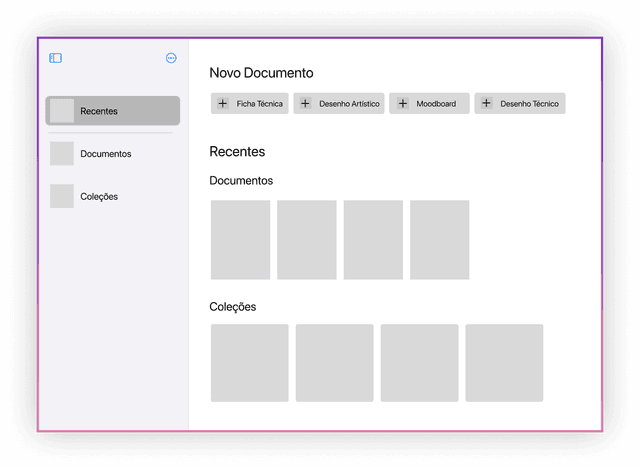Create a new Desenho Artístico document

coord(338,103)
